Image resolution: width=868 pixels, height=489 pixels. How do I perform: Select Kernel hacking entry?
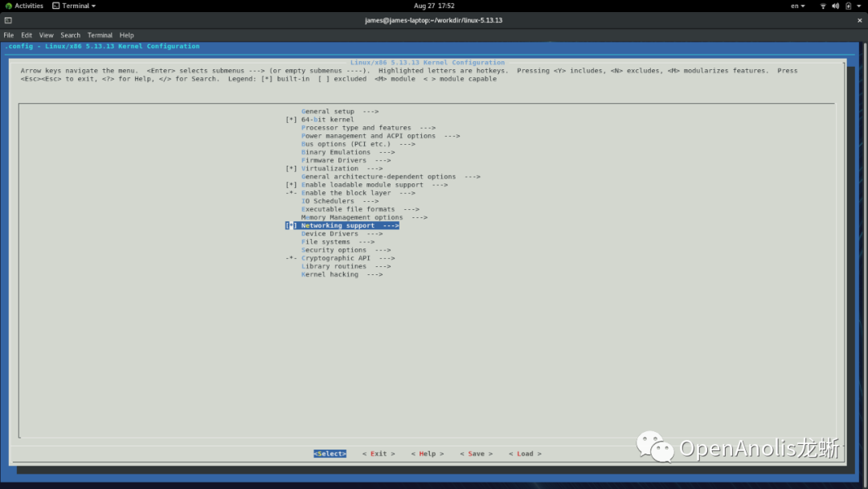coord(342,275)
